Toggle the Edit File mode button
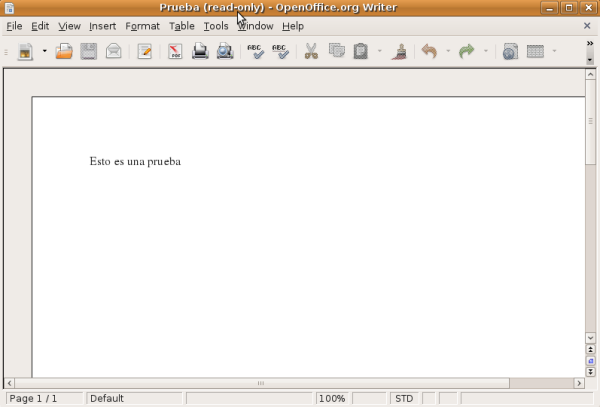 click(x=145, y=51)
